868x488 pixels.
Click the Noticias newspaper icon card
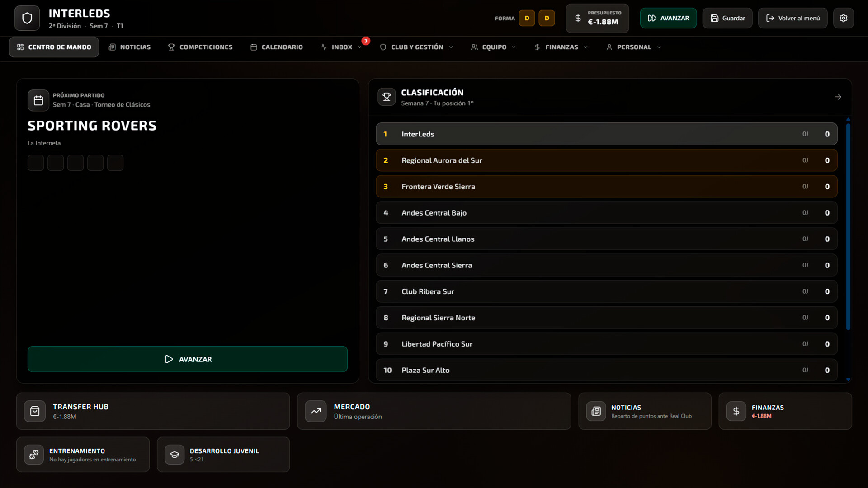[x=596, y=411]
